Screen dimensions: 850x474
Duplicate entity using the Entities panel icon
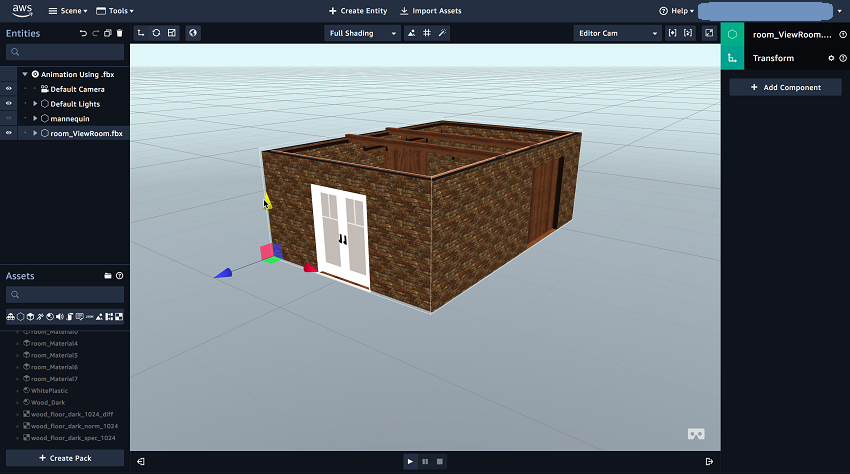pyautogui.click(x=108, y=33)
